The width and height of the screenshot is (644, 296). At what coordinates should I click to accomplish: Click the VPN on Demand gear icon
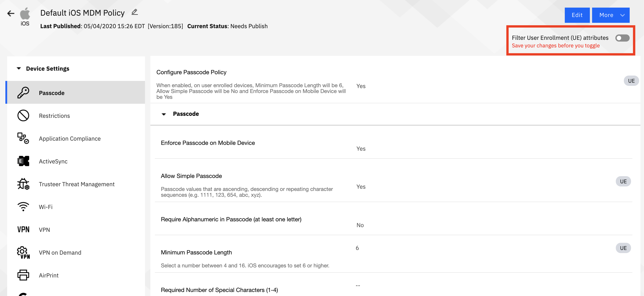pyautogui.click(x=23, y=253)
